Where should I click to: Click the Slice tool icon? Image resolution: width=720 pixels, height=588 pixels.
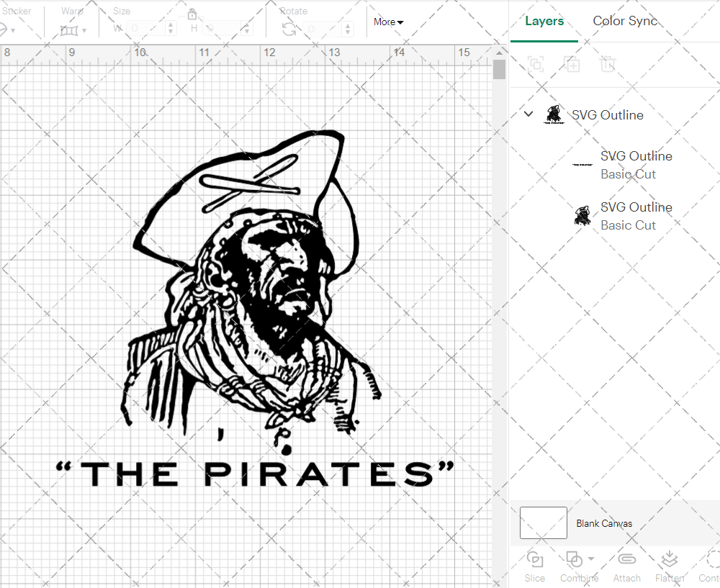pyautogui.click(x=534, y=559)
